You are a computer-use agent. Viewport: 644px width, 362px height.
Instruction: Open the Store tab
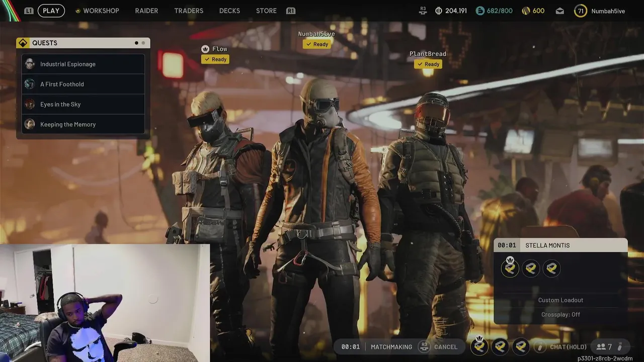click(266, 11)
